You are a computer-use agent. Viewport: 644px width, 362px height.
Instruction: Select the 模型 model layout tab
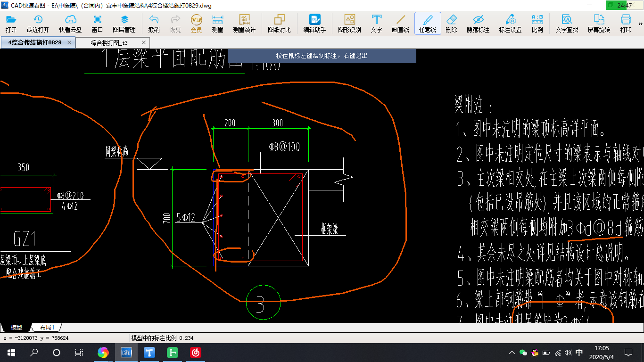coord(16,327)
